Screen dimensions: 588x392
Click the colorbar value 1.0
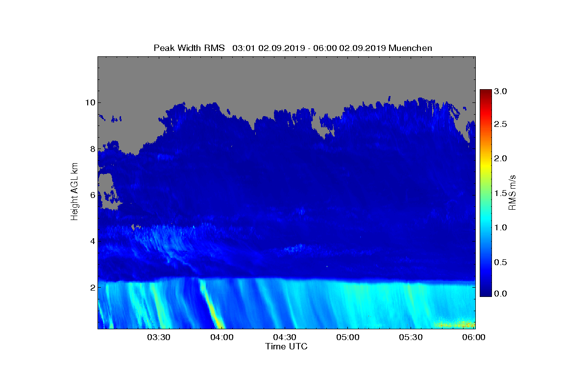(x=500, y=227)
